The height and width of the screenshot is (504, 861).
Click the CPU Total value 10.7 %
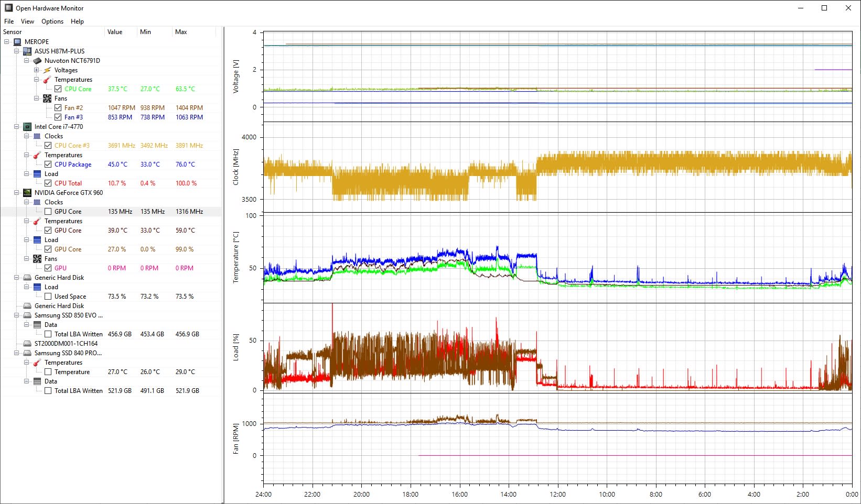click(x=117, y=183)
